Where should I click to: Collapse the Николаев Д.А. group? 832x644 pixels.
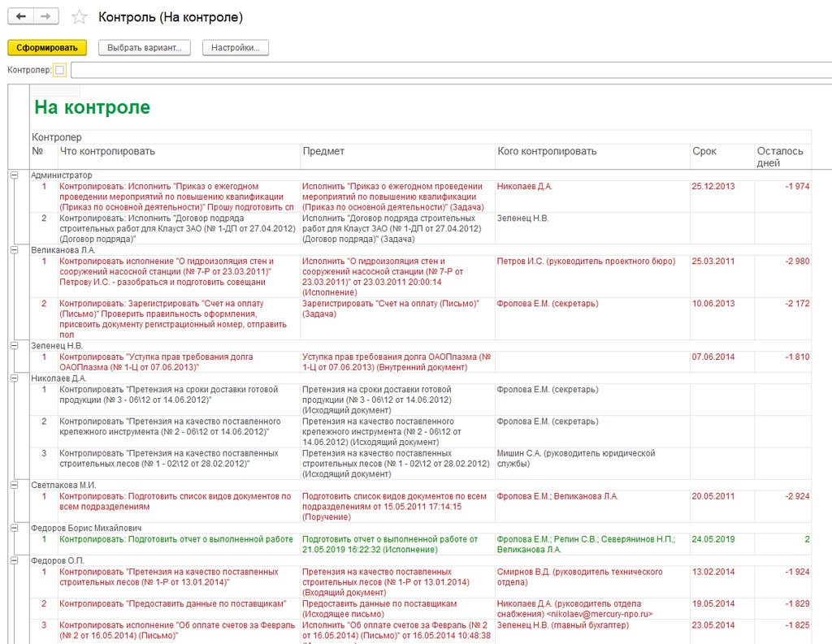click(x=14, y=378)
